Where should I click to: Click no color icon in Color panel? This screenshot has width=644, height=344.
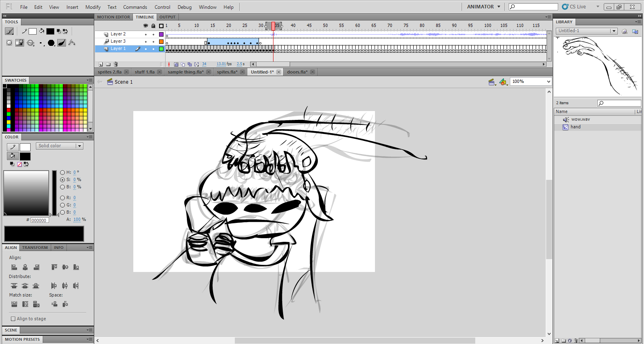click(19, 164)
